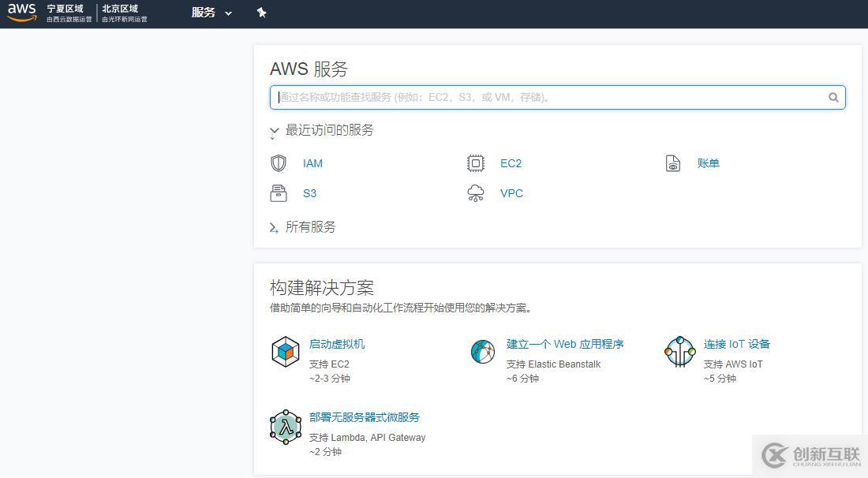This screenshot has width=868, height=478.
Task: Open IAM via its shield icon
Action: pyautogui.click(x=279, y=163)
